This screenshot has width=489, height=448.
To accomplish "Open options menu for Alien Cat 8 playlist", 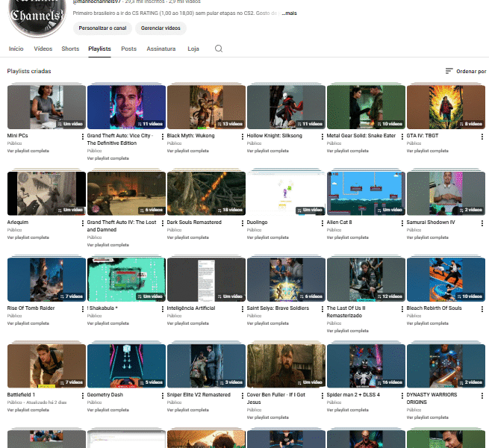I will (x=402, y=223).
